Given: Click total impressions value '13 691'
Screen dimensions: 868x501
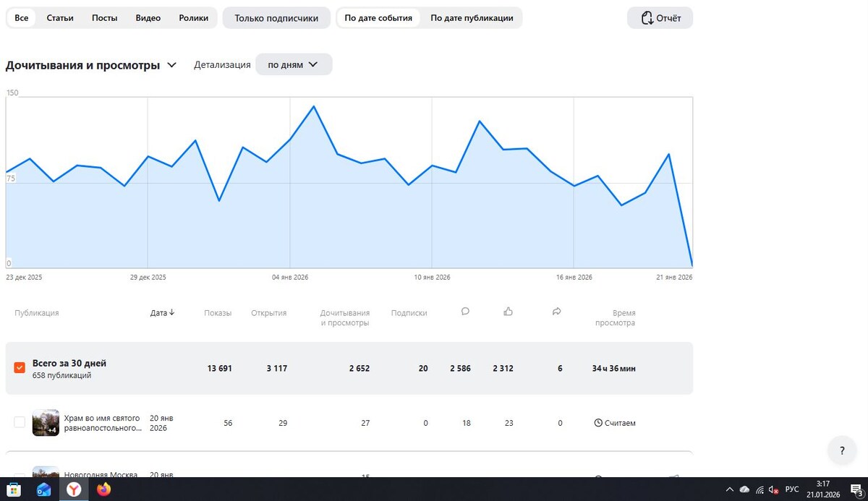Looking at the screenshot, I should [219, 369].
